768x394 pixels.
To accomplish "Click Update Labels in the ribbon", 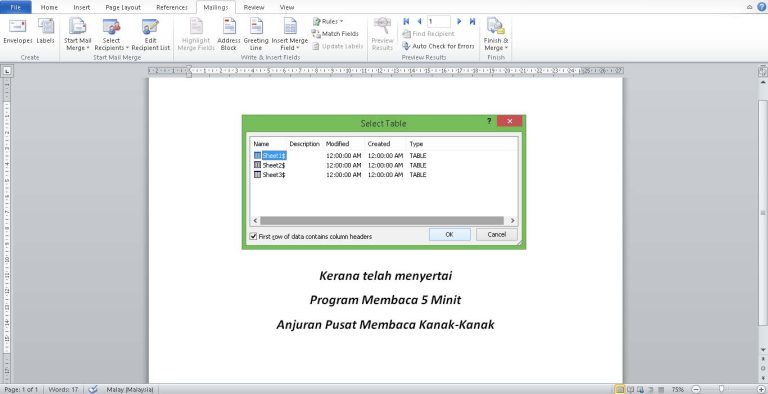I will tap(338, 46).
